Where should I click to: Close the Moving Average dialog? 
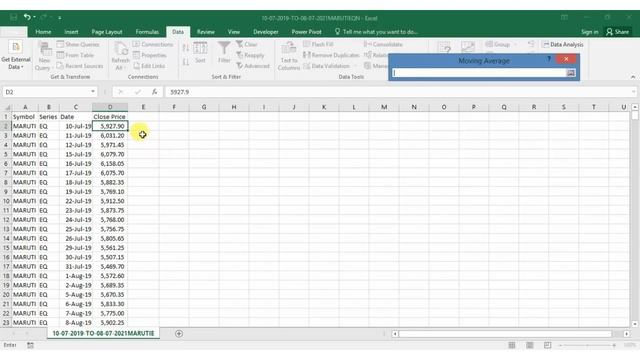[x=566, y=59]
